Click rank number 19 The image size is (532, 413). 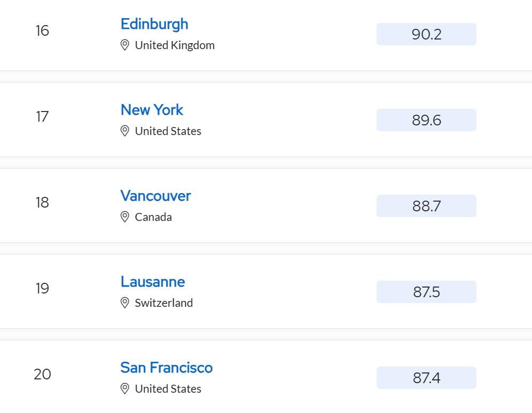coord(42,289)
